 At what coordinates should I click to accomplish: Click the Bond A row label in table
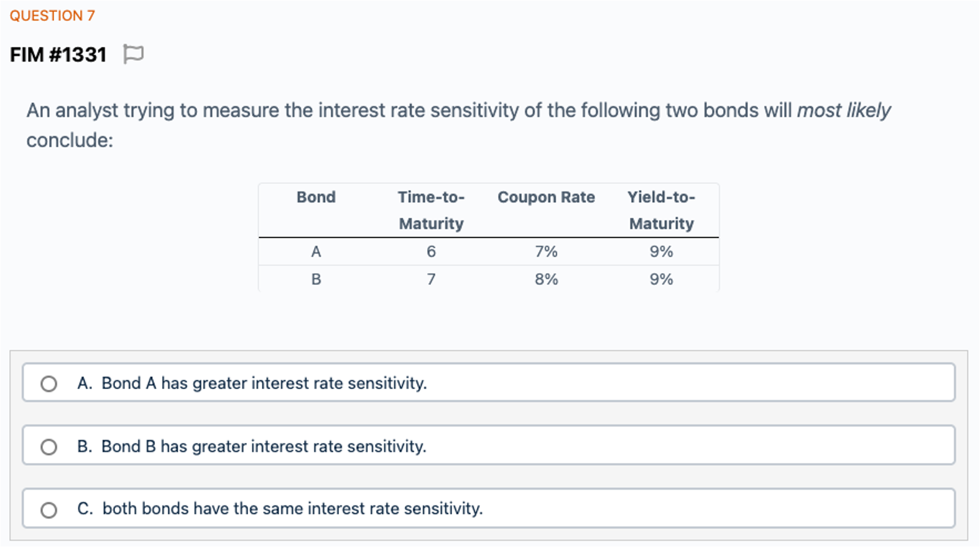coord(316,252)
